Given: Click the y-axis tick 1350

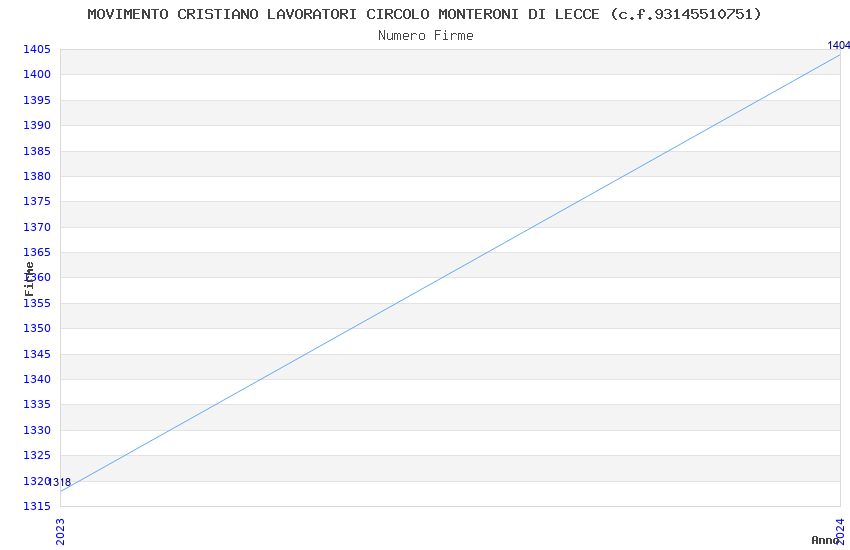Looking at the screenshot, I should (37, 328).
